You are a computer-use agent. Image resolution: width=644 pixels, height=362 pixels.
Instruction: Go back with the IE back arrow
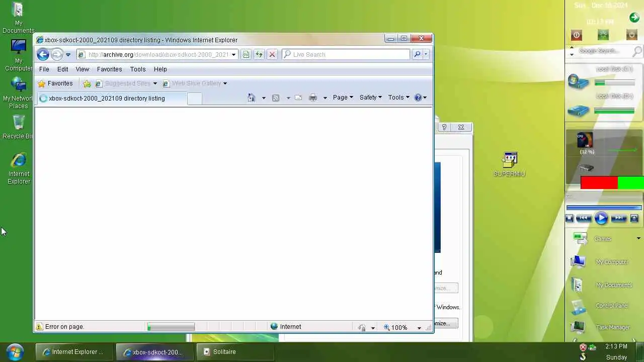click(43, 54)
